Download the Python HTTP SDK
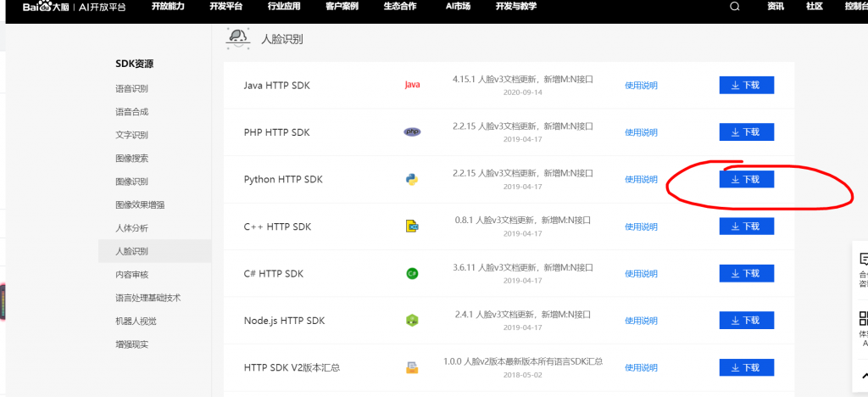The width and height of the screenshot is (868, 397). click(746, 179)
